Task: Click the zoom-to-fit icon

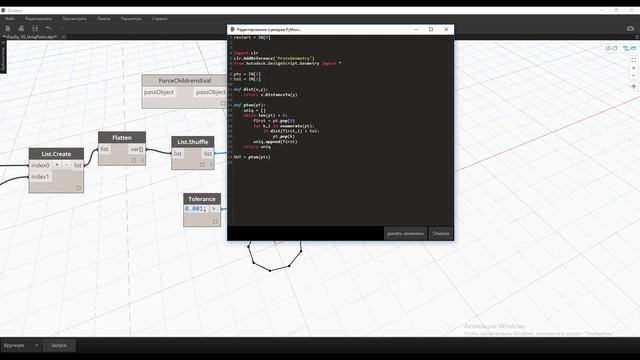Action: coord(633,60)
